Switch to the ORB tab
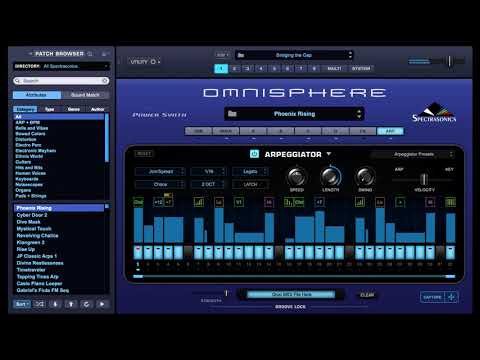480x360 pixels. (198, 131)
